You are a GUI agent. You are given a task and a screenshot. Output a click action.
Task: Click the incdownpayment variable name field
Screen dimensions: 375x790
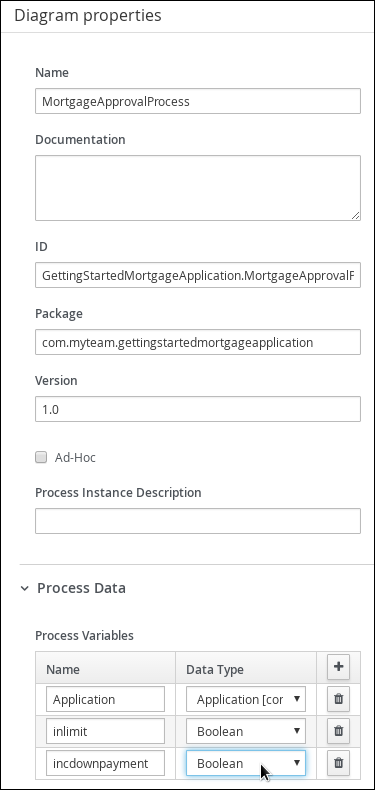[x=105, y=763]
